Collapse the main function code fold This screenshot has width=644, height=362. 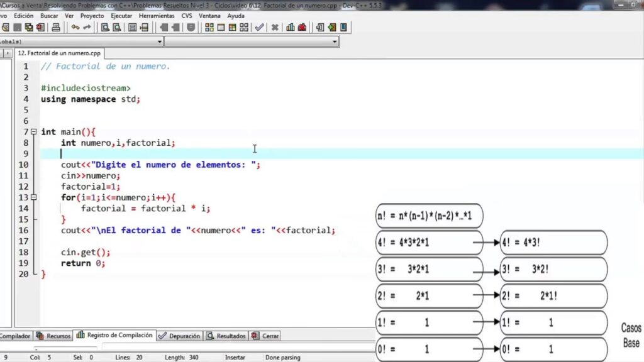pos(33,132)
